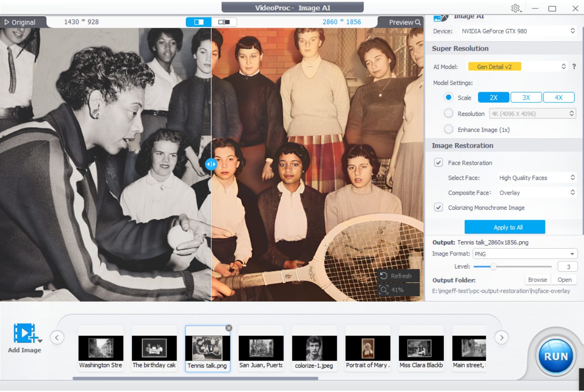Go to previous thumbnails with left arrow
The width and height of the screenshot is (584, 392).
click(x=57, y=337)
